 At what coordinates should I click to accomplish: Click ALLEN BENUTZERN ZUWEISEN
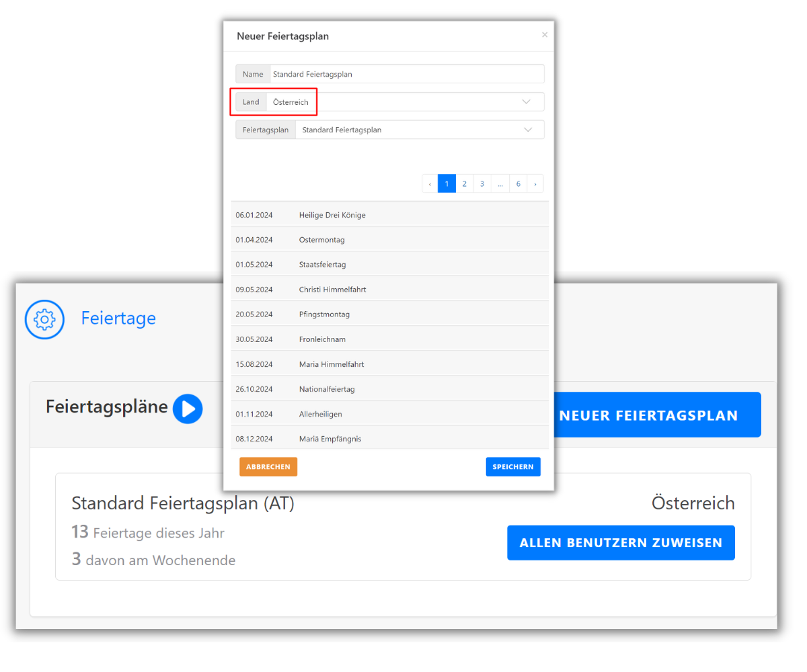621,542
